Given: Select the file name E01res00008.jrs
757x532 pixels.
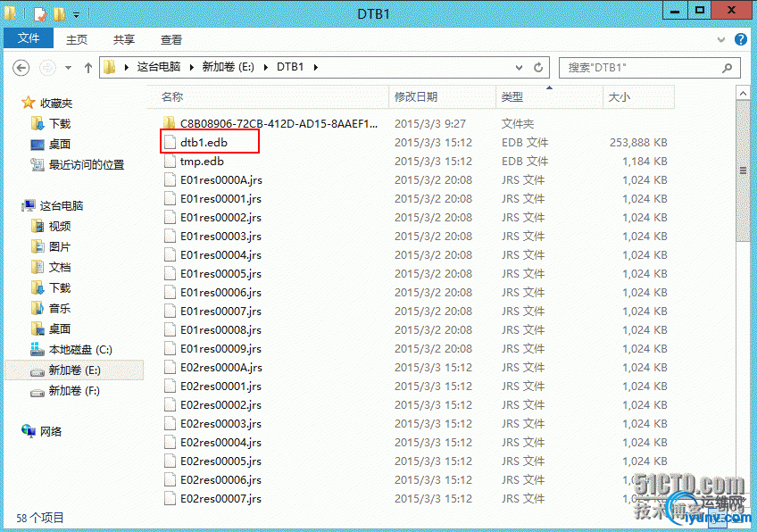Looking at the screenshot, I should 220,330.
